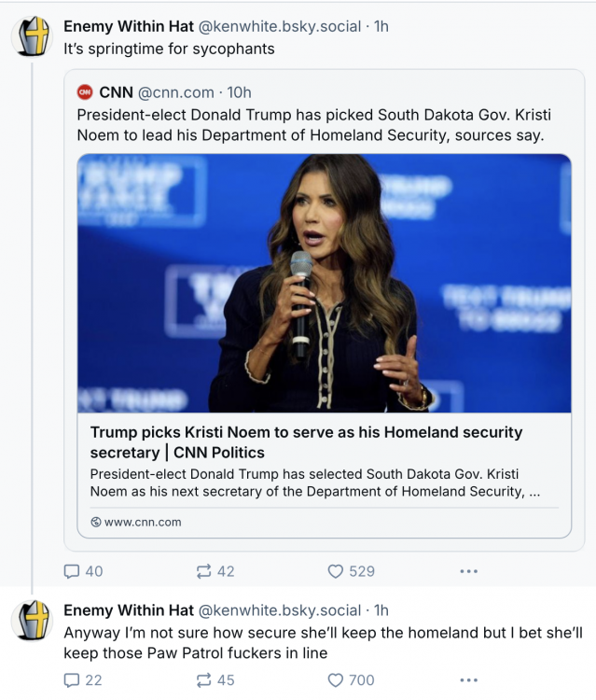Screen dimensions: 596x700
Task: Open more options on the second post
Action: click(468, 680)
